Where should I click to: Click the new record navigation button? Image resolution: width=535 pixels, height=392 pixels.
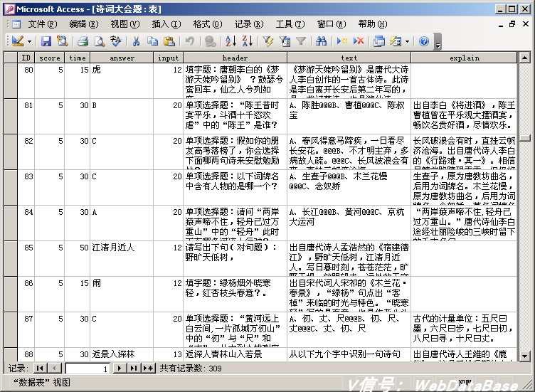point(148,368)
